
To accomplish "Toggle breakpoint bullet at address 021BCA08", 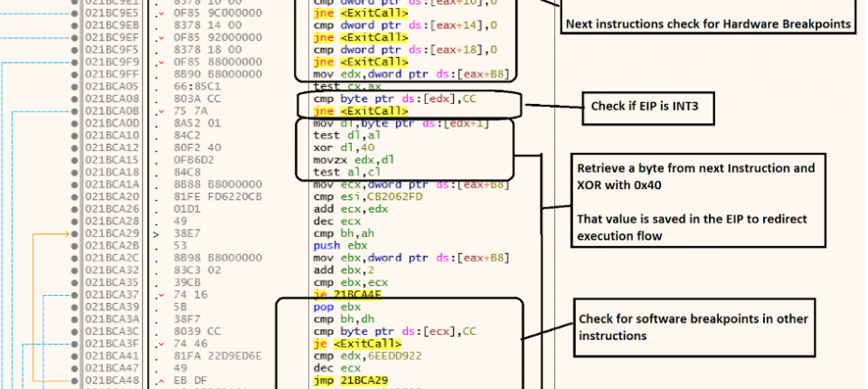I will (x=72, y=98).
